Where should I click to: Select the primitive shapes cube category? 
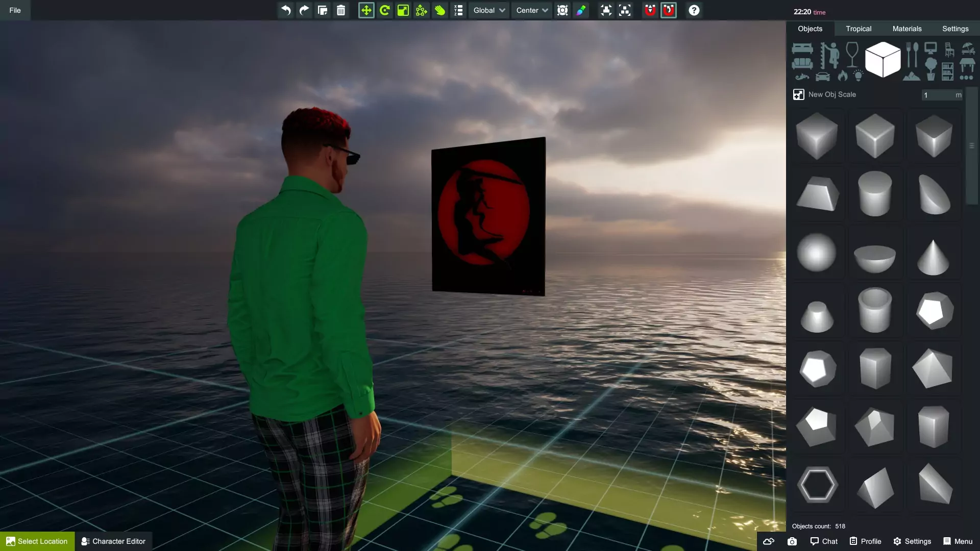click(883, 60)
